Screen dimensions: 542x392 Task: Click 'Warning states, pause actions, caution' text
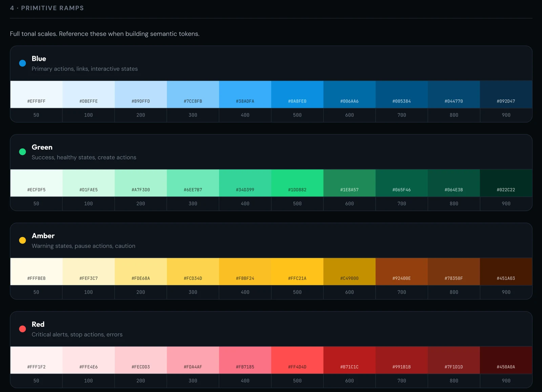[83, 246]
